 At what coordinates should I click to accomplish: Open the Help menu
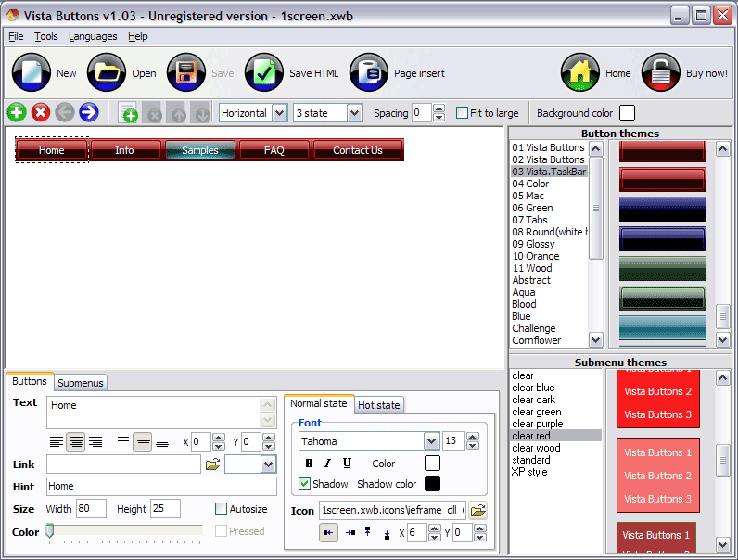coord(138,36)
